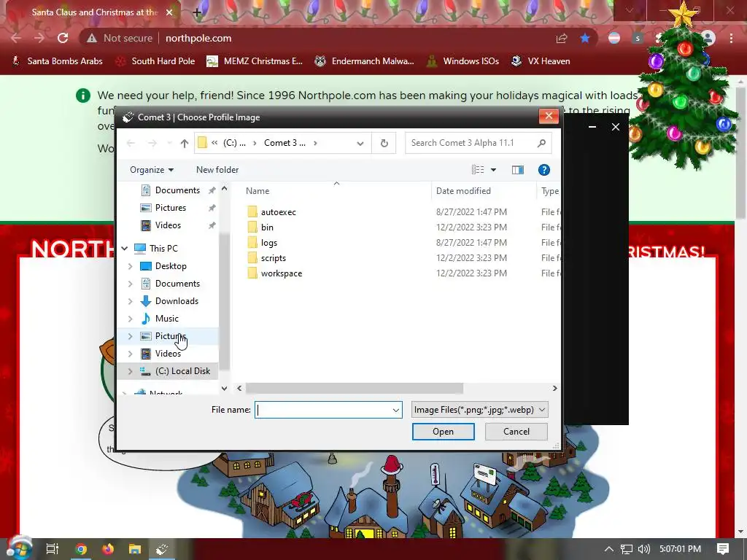The image size is (747, 560).
Task: Open Santa Bombs Arabs bookmark
Action: (x=57, y=61)
